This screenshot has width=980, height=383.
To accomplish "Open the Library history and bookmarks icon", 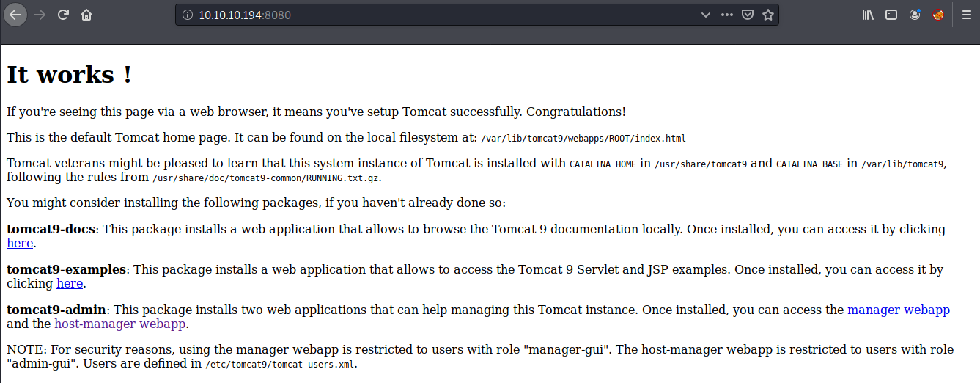I will point(868,15).
